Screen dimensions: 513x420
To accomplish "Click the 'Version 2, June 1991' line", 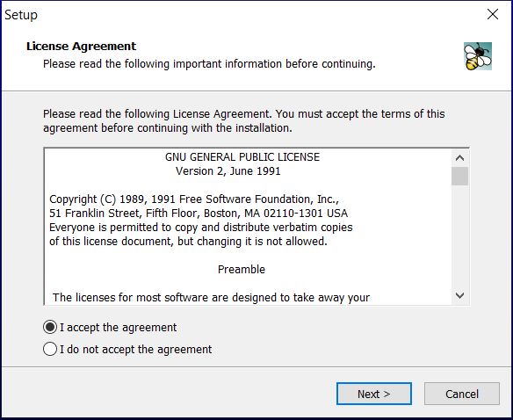I will [x=228, y=171].
